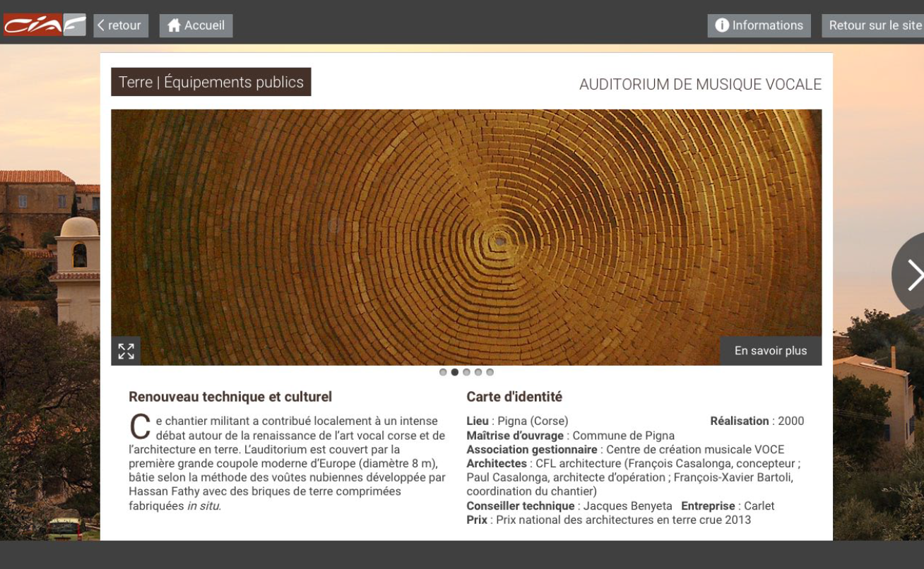The image size is (924, 569).
Task: Select the third carousel dot
Action: [466, 372]
